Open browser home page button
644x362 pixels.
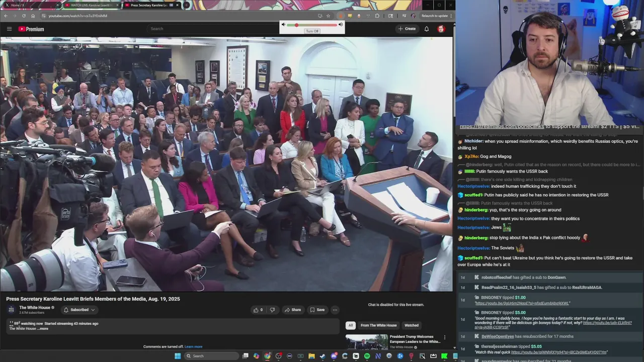33,16
